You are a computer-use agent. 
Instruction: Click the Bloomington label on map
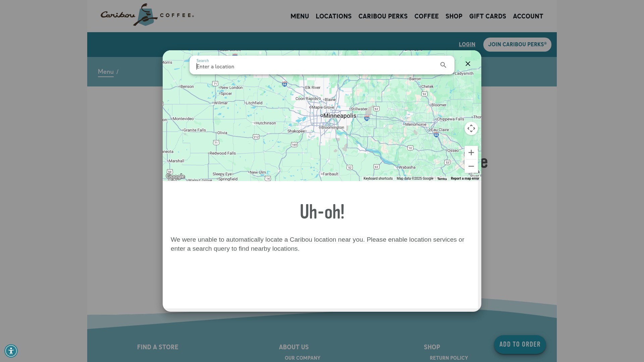[333, 127]
